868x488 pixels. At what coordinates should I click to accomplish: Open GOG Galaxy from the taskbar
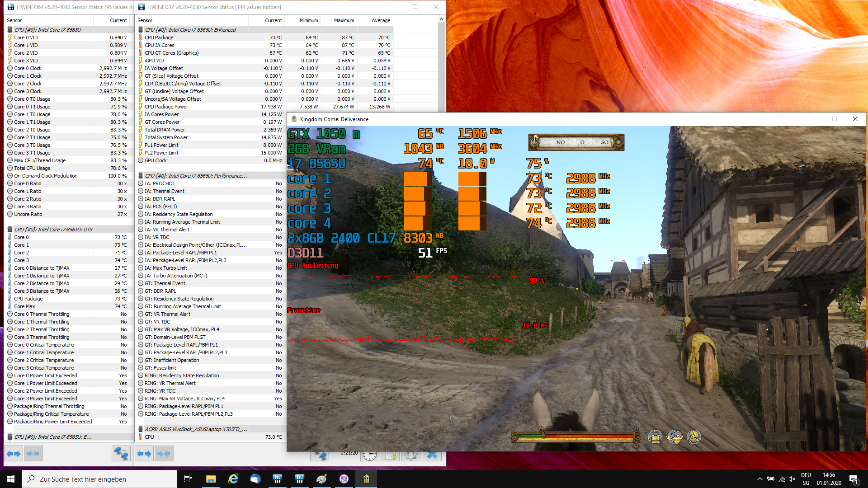344,479
